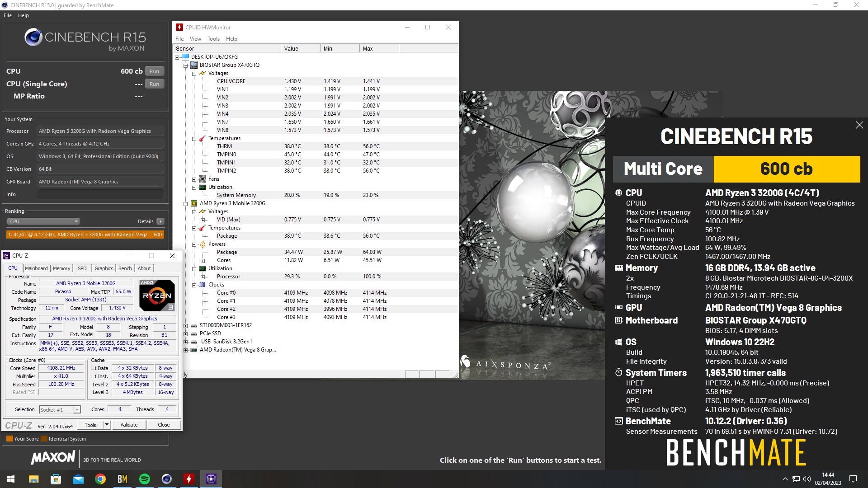Click the AMD Ryzen 3 Mobile chip icon
The height and width of the screenshot is (488, 868).
pyautogui.click(x=194, y=203)
